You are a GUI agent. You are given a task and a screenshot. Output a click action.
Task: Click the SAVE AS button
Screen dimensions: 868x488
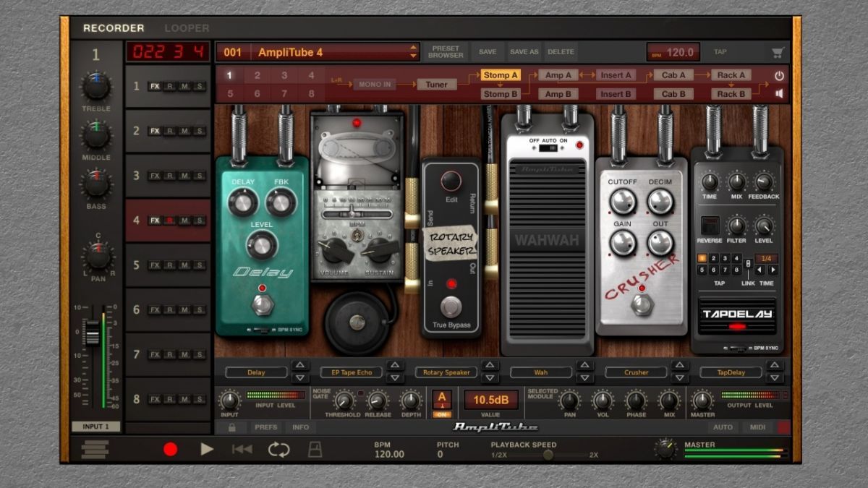[524, 52]
